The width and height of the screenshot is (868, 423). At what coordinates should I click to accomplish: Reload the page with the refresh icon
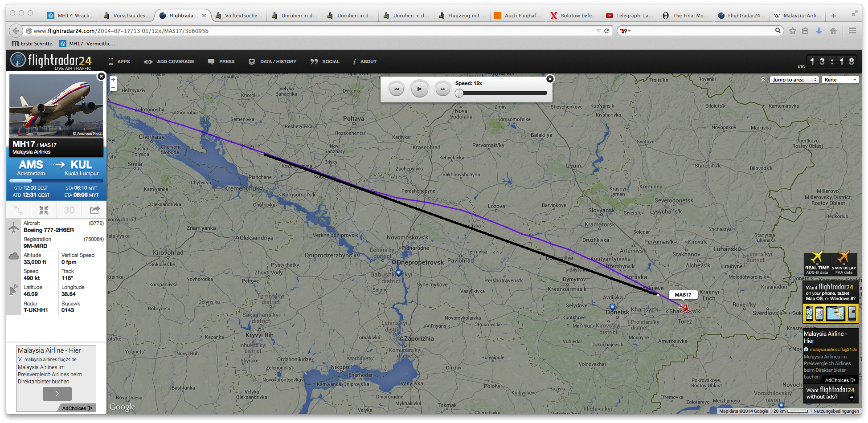coord(606,31)
